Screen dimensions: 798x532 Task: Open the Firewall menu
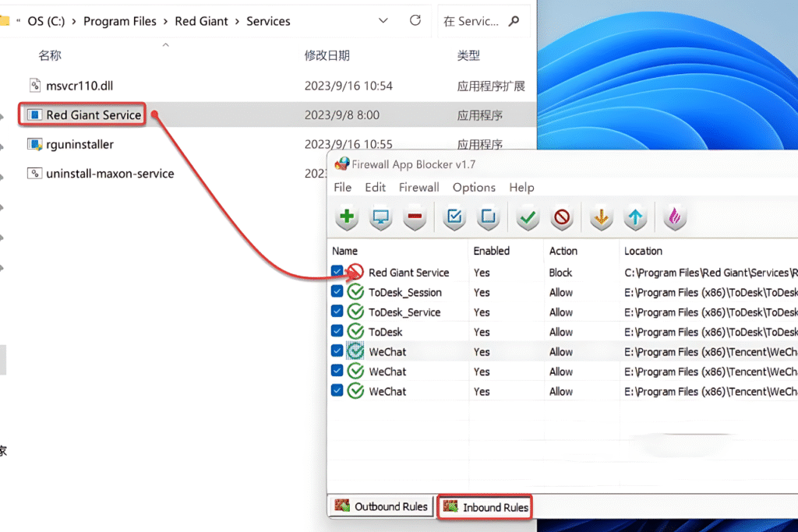click(x=418, y=187)
